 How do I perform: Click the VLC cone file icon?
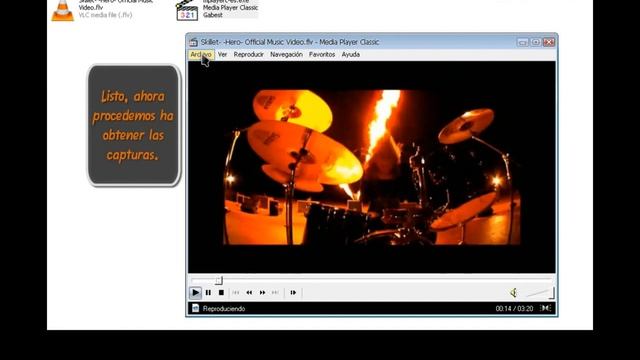coord(63,10)
